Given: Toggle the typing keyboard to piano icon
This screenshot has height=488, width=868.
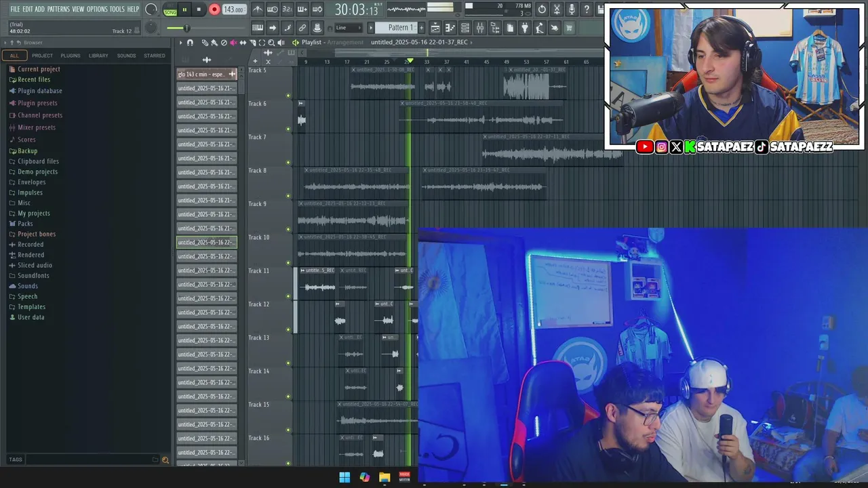Looking at the screenshot, I should (x=258, y=28).
